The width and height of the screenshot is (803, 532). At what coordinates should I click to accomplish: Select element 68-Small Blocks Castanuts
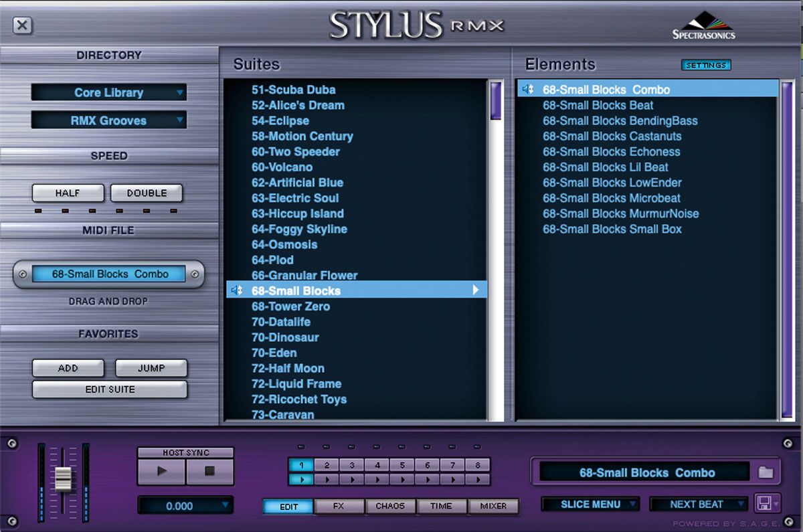click(x=612, y=136)
